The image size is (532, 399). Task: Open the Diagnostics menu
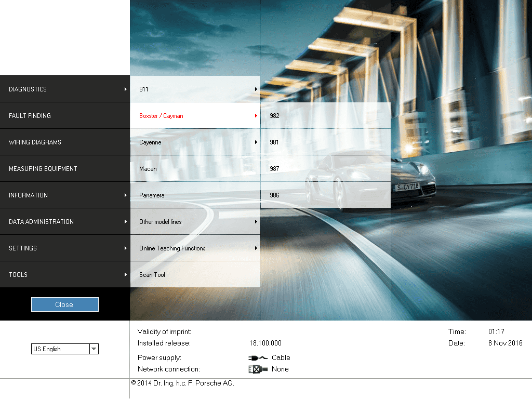pyautogui.click(x=64, y=89)
